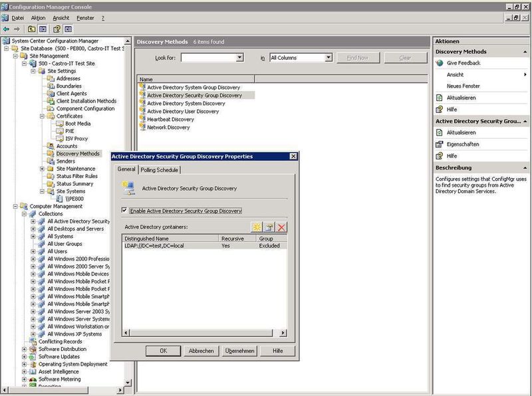Collapse the Certificates tree node

42,116
